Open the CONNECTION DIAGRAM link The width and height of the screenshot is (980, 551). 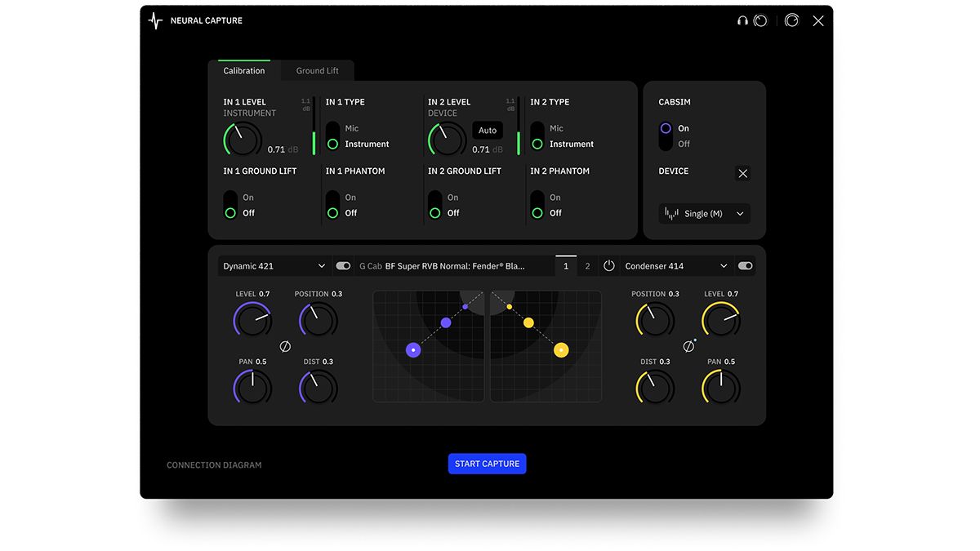click(213, 464)
